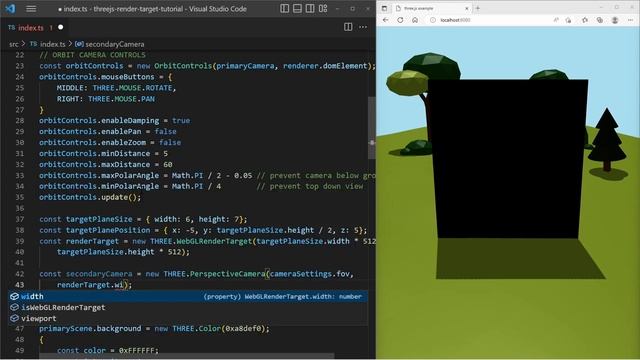The height and width of the screenshot is (360, 640).
Task: Open Read Aloud in Edge toolbar
Action: click(x=556, y=20)
